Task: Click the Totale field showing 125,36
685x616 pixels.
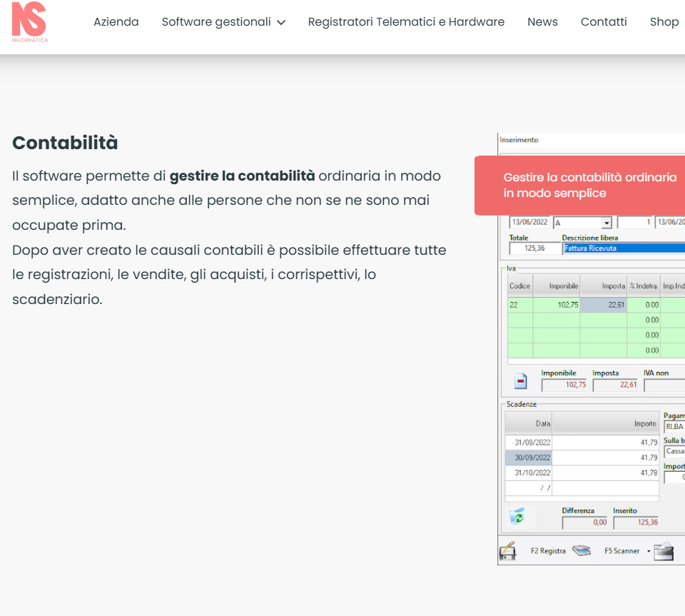Action: [x=535, y=248]
